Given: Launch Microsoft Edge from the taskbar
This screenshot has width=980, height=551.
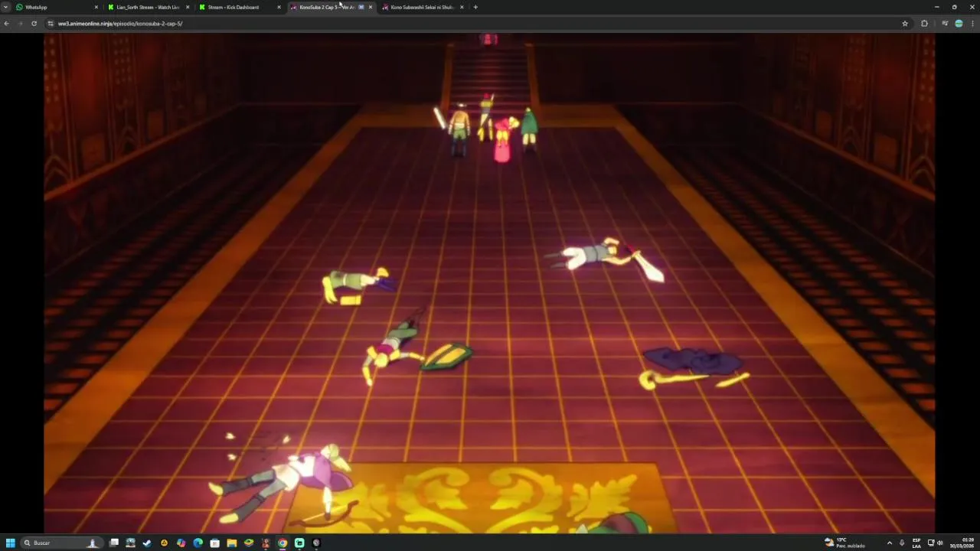Looking at the screenshot, I should pyautogui.click(x=198, y=543).
